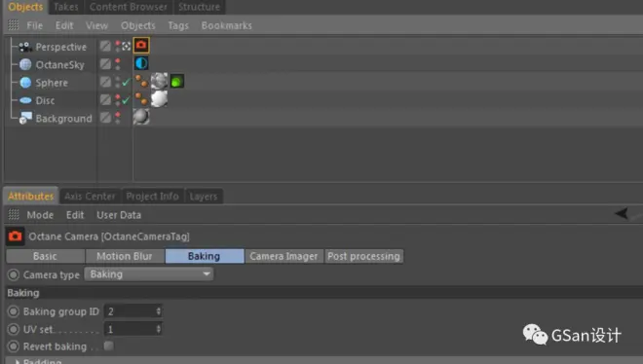Toggle the layer square of OctaneSky
Image resolution: width=643 pixels, height=364 pixels.
(105, 64)
